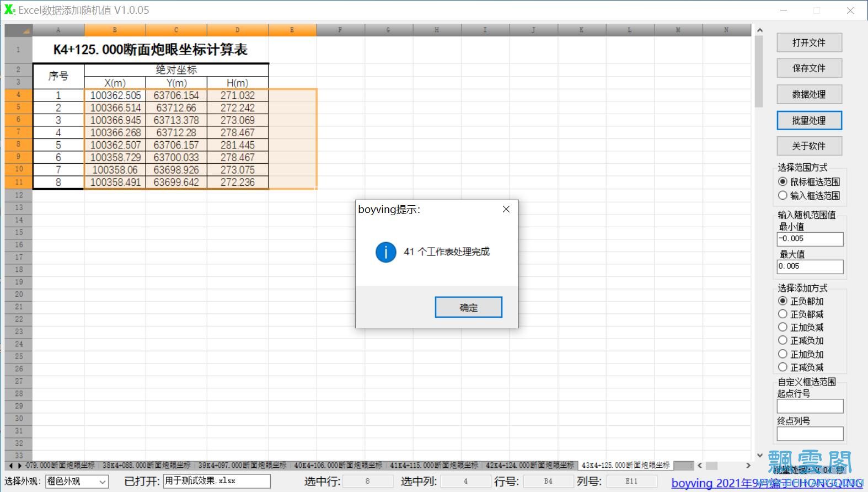
Task: Select column B header
Action: [x=115, y=30]
